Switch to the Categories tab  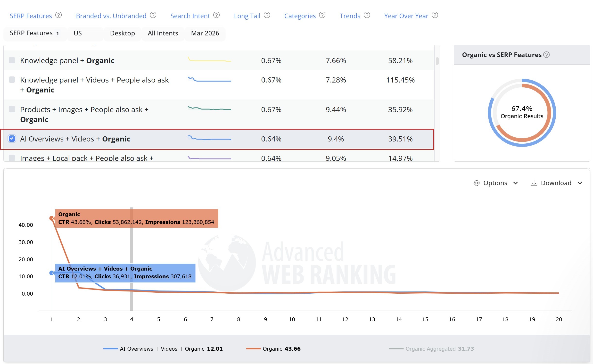click(x=300, y=16)
